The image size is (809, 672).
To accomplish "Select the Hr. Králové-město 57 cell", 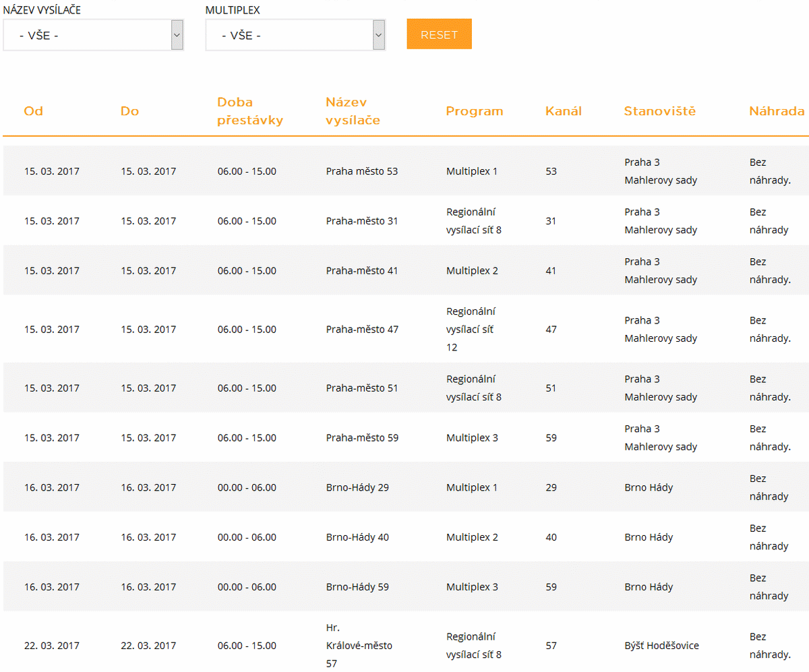I will click(x=359, y=646).
